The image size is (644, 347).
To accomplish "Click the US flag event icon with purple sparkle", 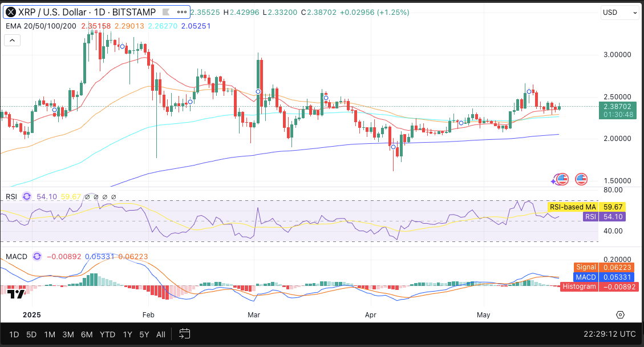I will pyautogui.click(x=561, y=179).
